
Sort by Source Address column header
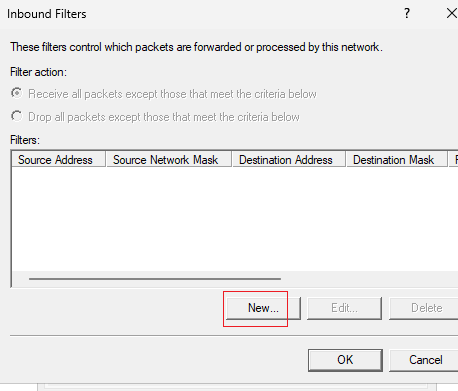59,159
